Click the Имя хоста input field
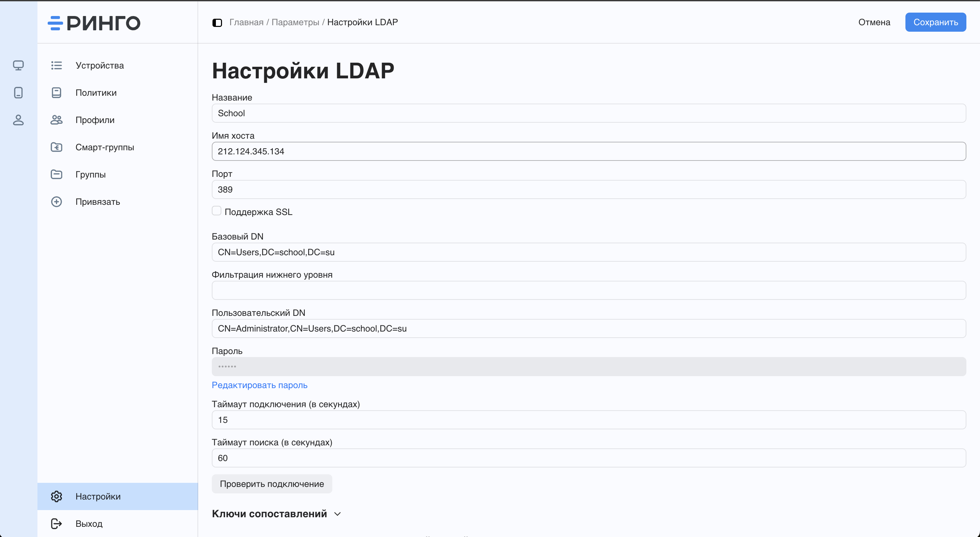 [588, 152]
